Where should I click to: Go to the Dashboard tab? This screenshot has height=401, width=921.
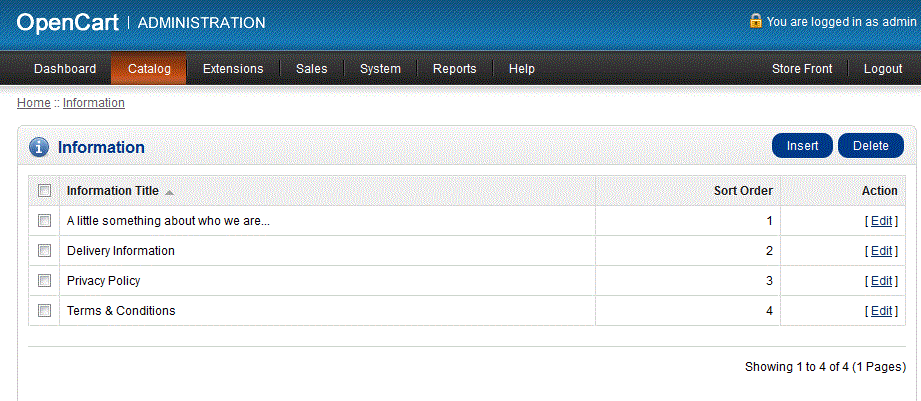[65, 69]
